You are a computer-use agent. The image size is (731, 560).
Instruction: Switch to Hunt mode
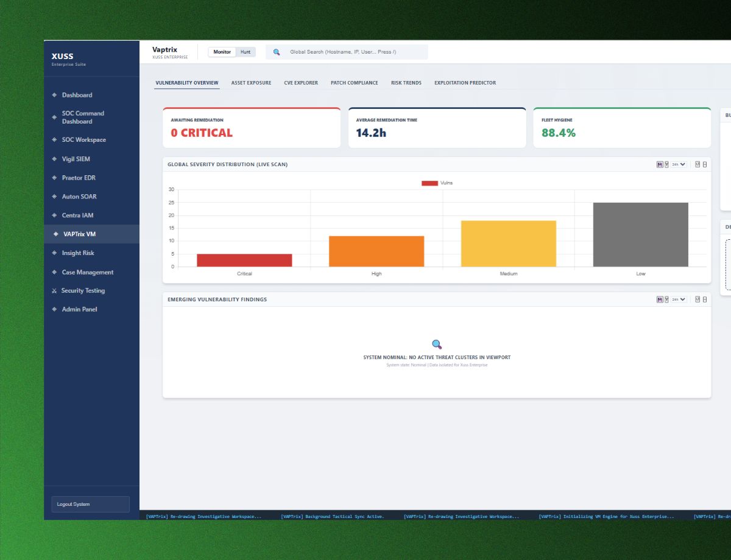tap(245, 52)
